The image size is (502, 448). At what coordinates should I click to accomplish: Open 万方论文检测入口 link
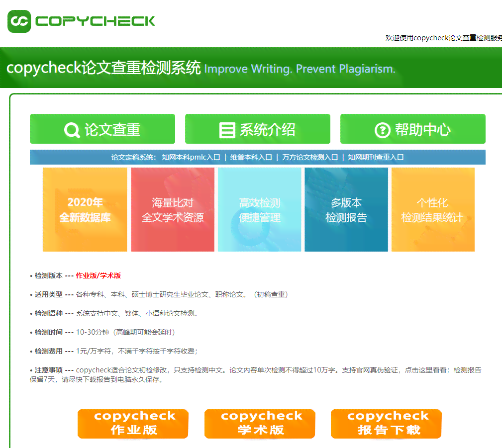310,157
